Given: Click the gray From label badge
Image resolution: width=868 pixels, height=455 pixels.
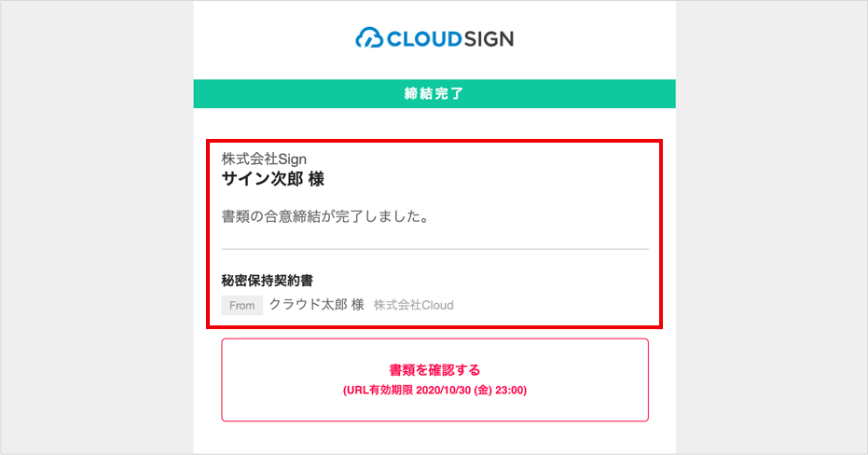Looking at the screenshot, I should tap(241, 306).
